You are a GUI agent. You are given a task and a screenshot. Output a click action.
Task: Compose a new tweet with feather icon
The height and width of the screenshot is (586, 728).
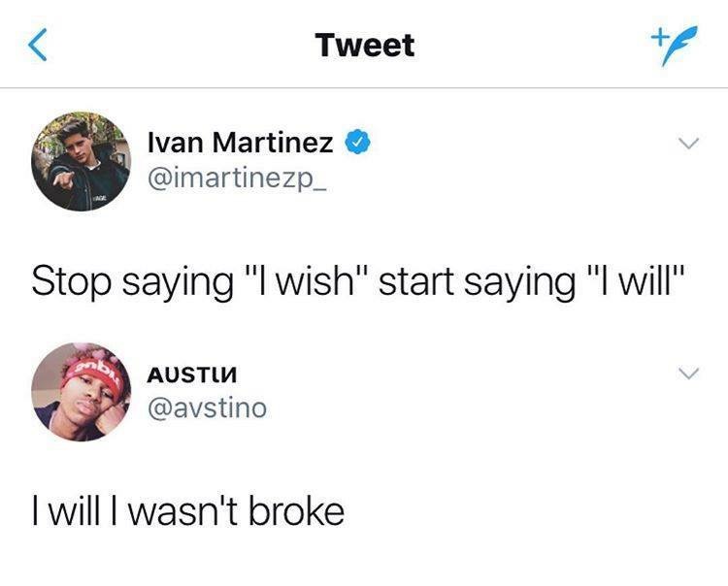click(x=675, y=46)
